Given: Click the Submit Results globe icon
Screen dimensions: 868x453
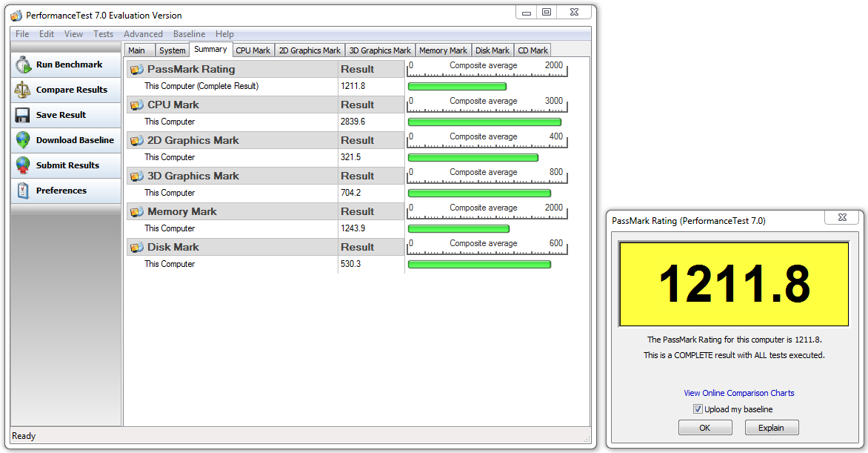Looking at the screenshot, I should pos(23,165).
